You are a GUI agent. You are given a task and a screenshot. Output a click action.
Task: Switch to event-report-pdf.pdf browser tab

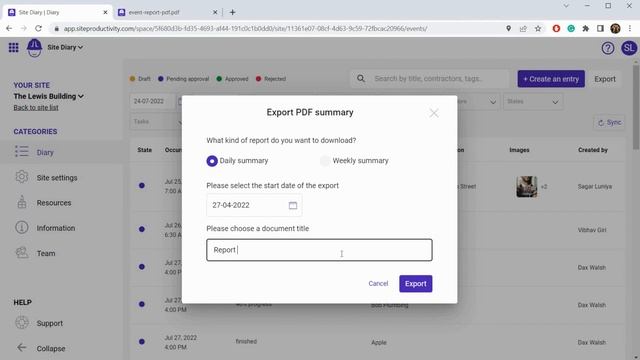pos(167,12)
